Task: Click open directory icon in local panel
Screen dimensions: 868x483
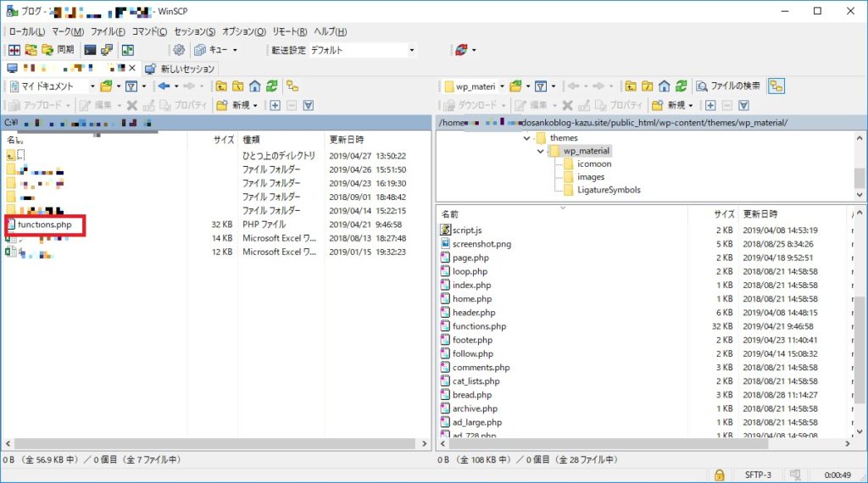Action: pyautogui.click(x=106, y=86)
